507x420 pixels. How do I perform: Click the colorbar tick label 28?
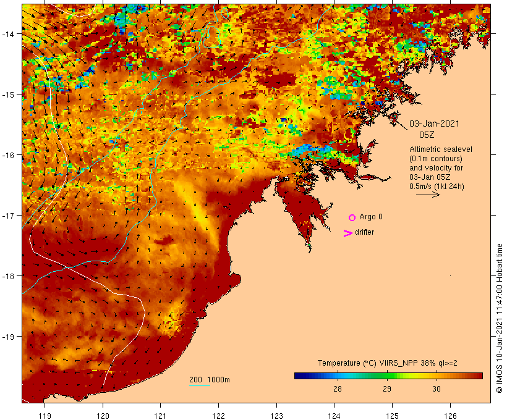[337, 389]
